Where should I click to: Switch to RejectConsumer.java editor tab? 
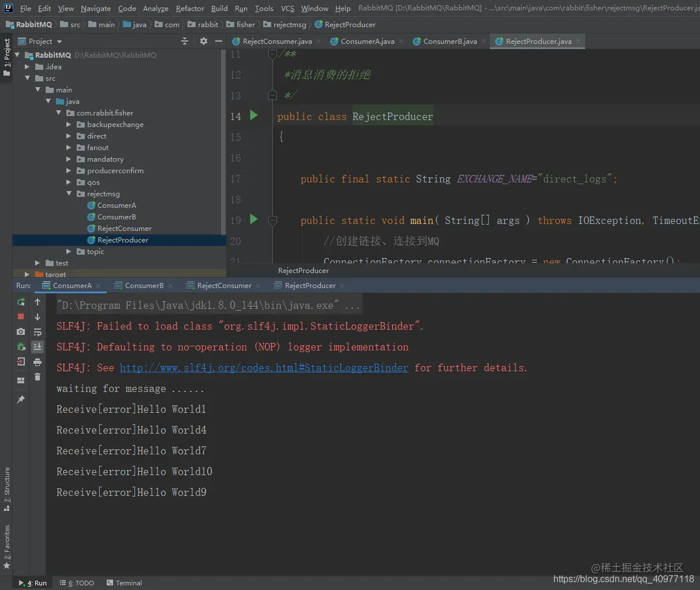point(276,41)
